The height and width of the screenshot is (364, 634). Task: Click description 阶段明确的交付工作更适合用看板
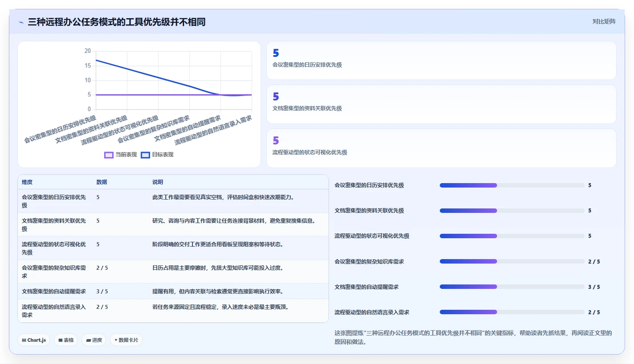pos(218,244)
